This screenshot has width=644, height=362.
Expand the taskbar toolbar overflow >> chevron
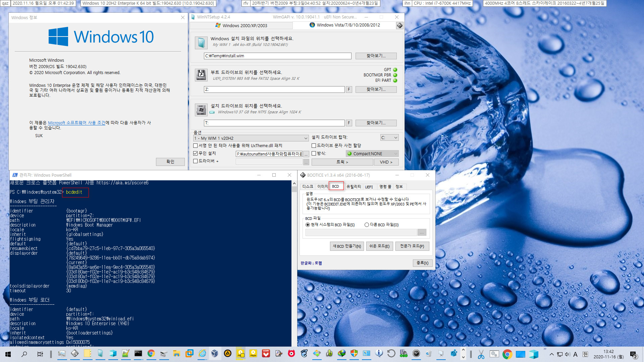point(545,349)
